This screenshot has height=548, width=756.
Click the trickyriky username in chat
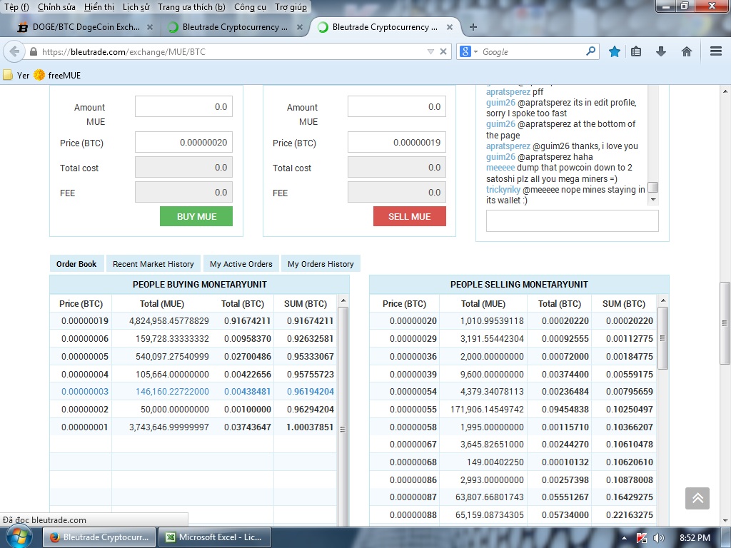503,189
